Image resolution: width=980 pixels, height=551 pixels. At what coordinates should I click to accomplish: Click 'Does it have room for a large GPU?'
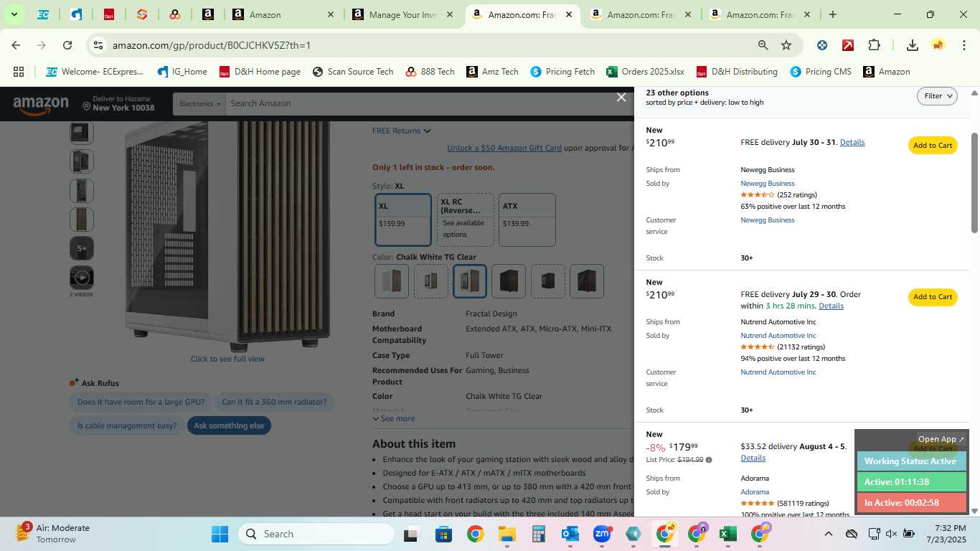click(141, 402)
